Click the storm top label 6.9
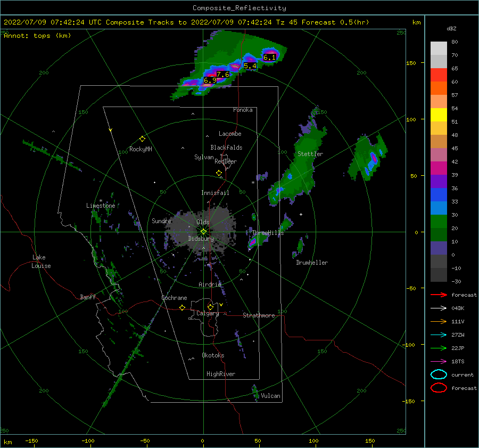Viewport: 479px width, 448px height. (x=210, y=80)
